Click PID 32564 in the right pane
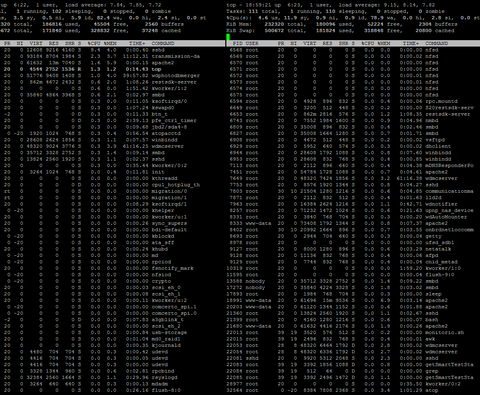This screenshot has height=395, width=480. (x=234, y=390)
